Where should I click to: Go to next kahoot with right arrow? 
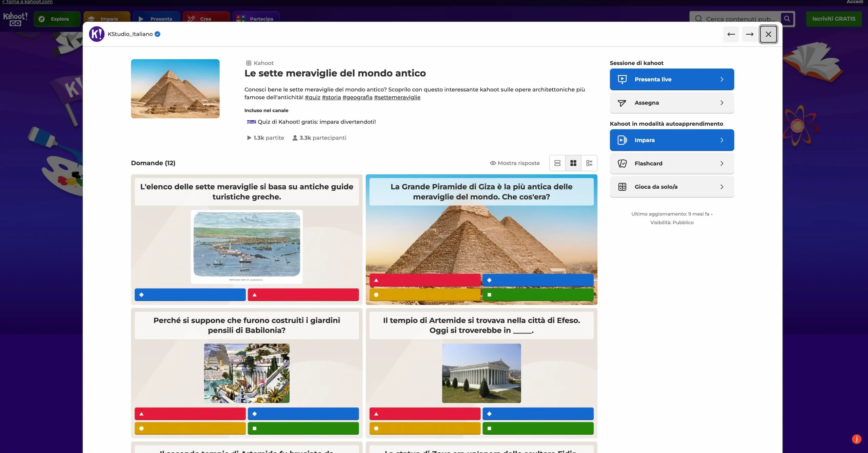coord(750,34)
